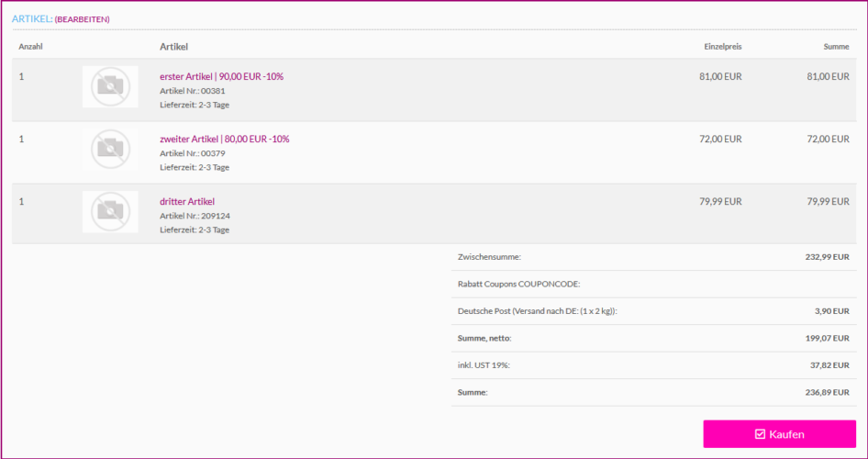Click the Deutsche Post shipping label
The height and width of the screenshot is (459, 868).
point(537,311)
